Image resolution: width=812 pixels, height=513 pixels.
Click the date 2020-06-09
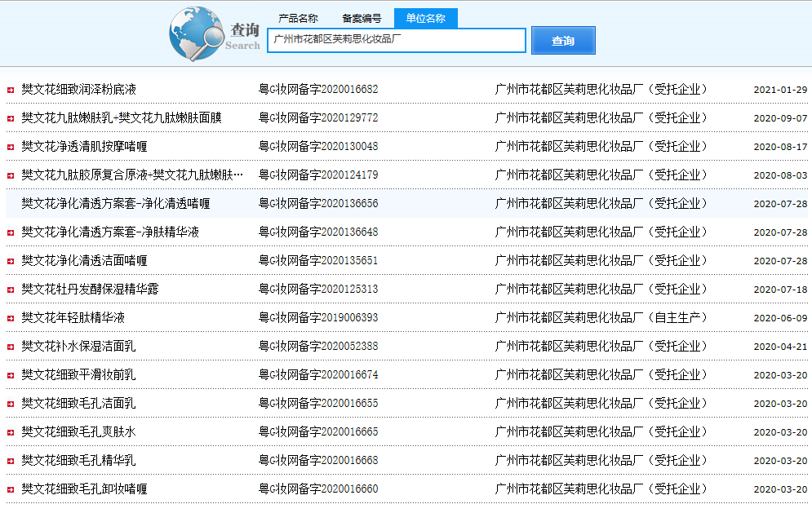(x=780, y=318)
